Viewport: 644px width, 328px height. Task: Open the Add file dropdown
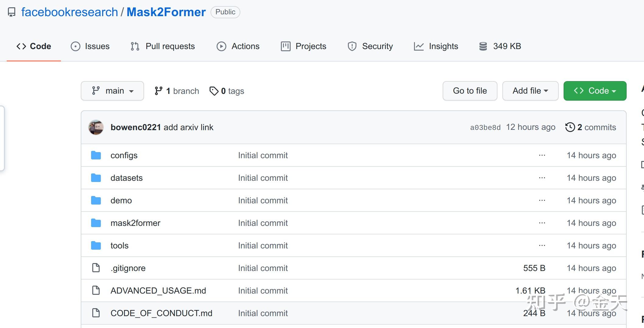coord(530,91)
